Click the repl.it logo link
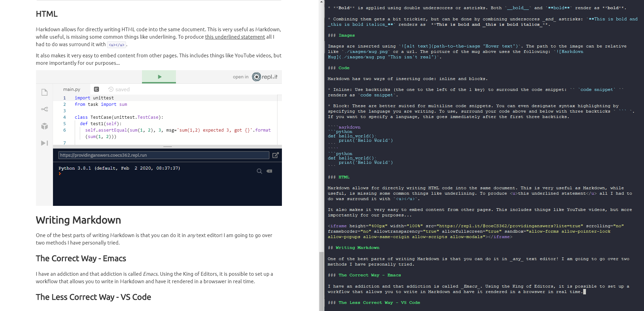Viewport: 644px width, 311px height. click(265, 77)
